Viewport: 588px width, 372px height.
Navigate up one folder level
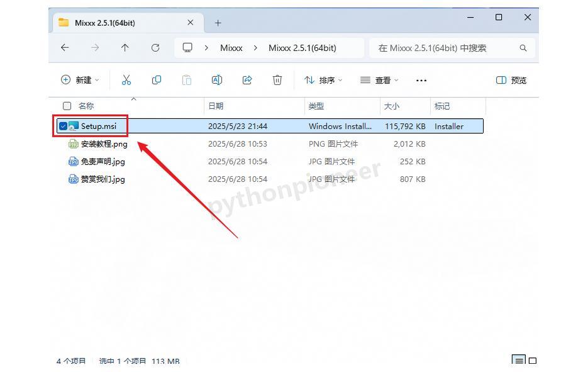[x=125, y=48]
